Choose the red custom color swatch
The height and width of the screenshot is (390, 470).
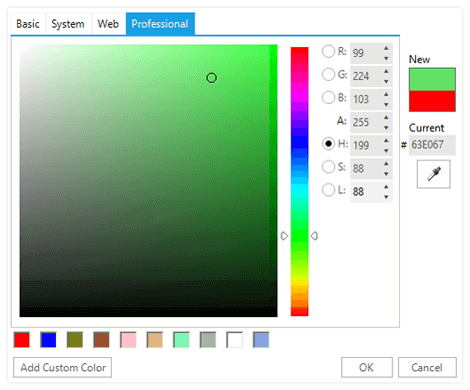(22, 340)
